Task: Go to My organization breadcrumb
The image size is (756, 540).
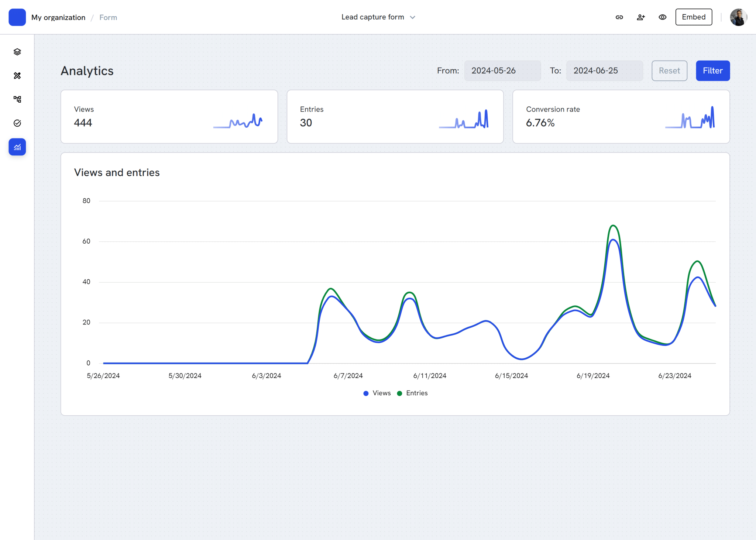Action: click(58, 18)
